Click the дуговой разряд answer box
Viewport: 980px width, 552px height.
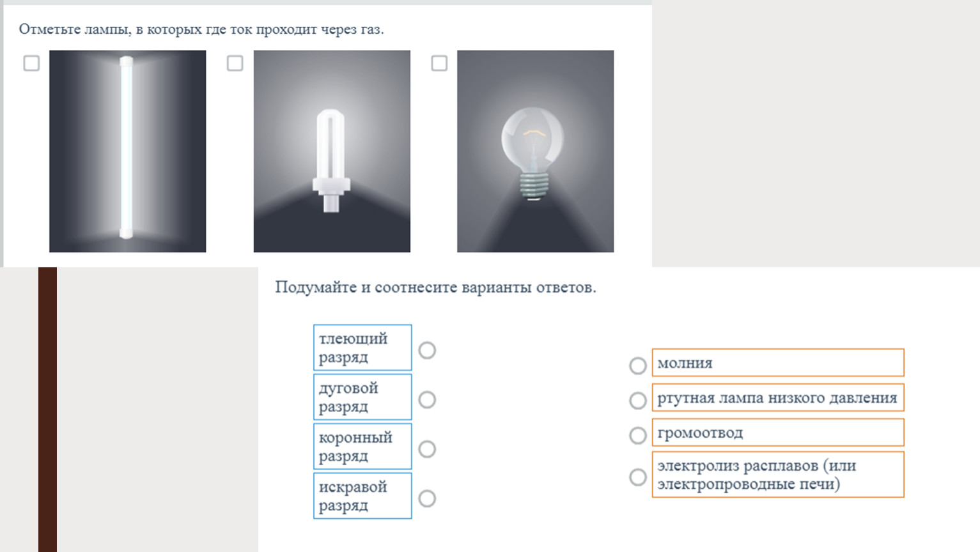362,397
